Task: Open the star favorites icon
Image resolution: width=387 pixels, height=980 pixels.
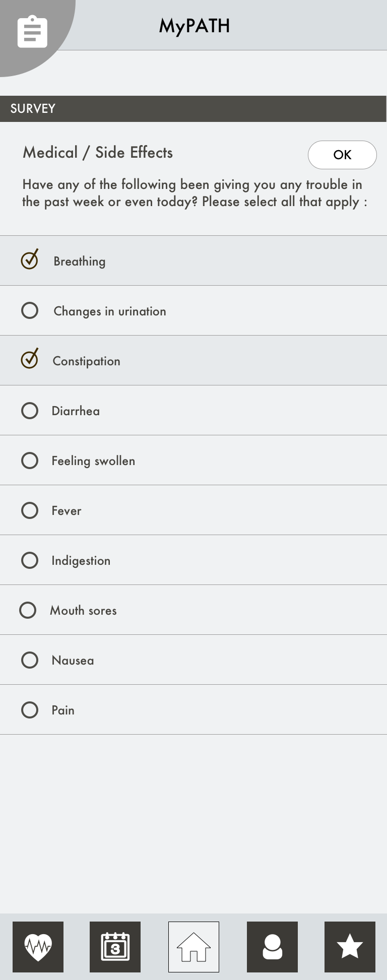Action: pos(350,947)
